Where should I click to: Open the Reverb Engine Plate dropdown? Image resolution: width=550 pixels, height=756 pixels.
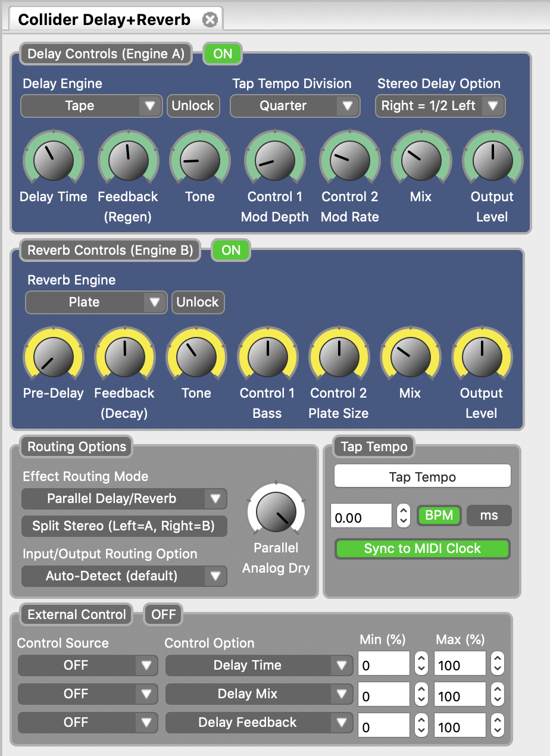[x=96, y=302]
